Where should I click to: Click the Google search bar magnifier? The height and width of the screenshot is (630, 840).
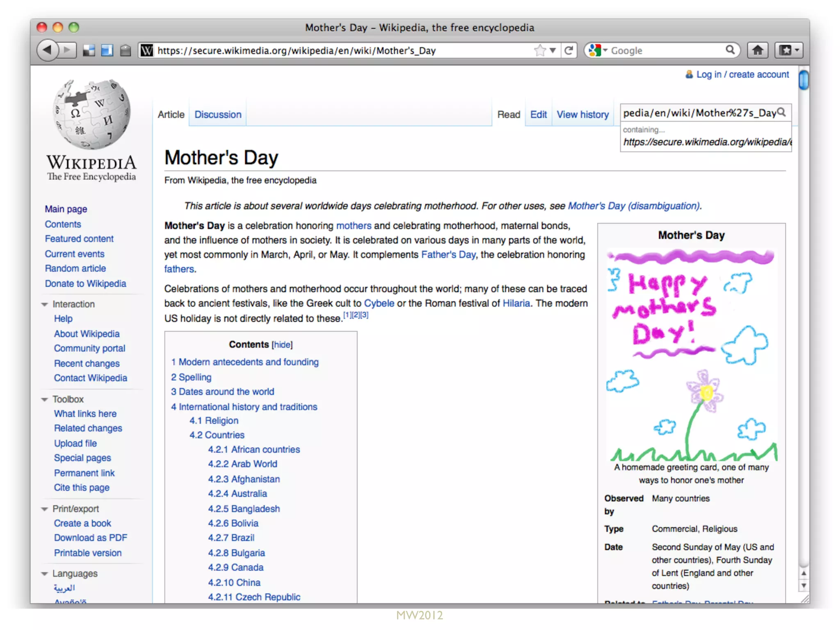(730, 50)
